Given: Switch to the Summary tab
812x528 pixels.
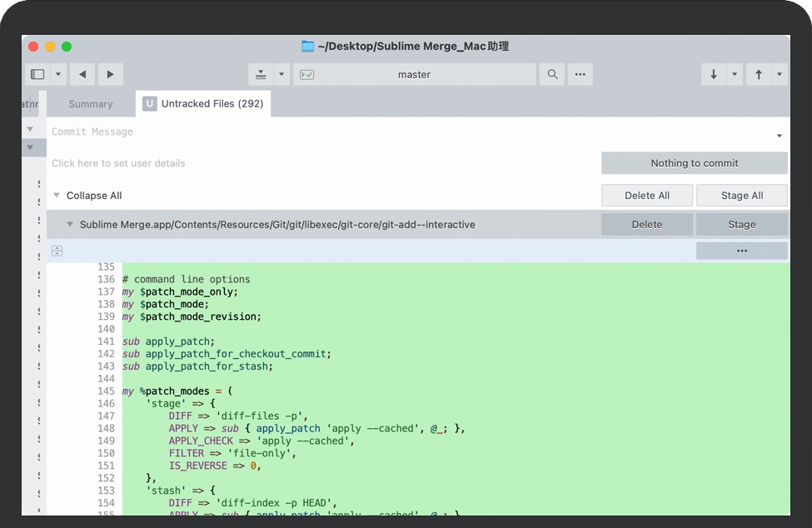Looking at the screenshot, I should [x=91, y=104].
